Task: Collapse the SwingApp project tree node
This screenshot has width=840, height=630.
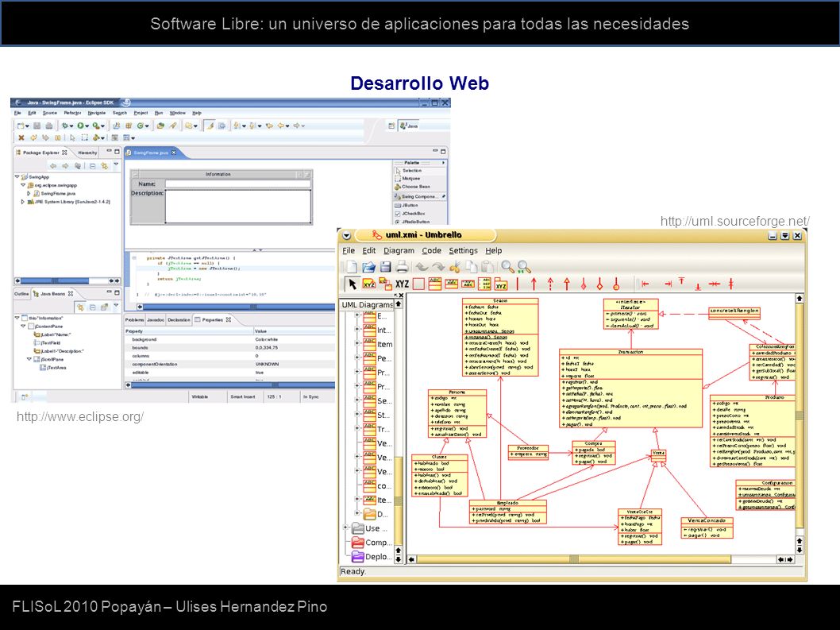Action: [x=17, y=176]
